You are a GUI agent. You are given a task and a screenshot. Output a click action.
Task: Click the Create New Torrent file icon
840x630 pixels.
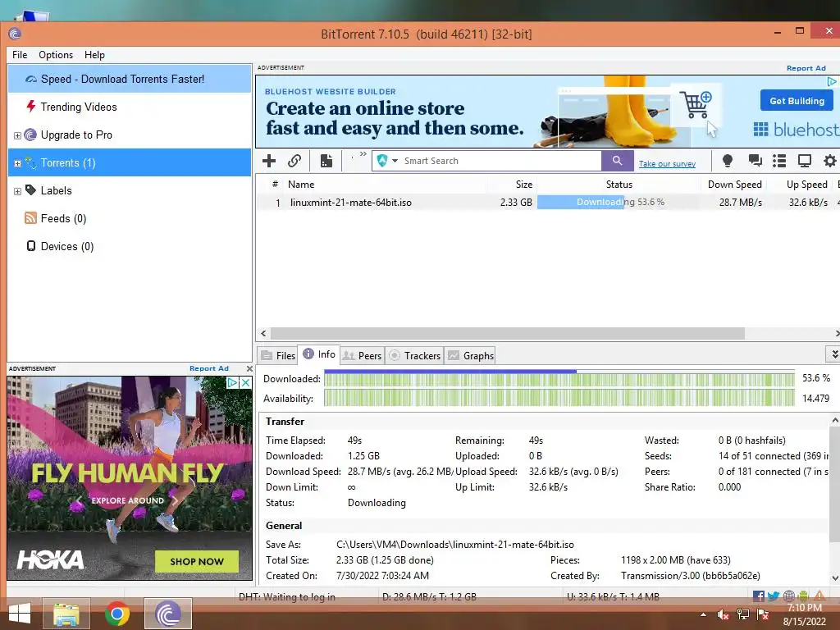click(326, 161)
